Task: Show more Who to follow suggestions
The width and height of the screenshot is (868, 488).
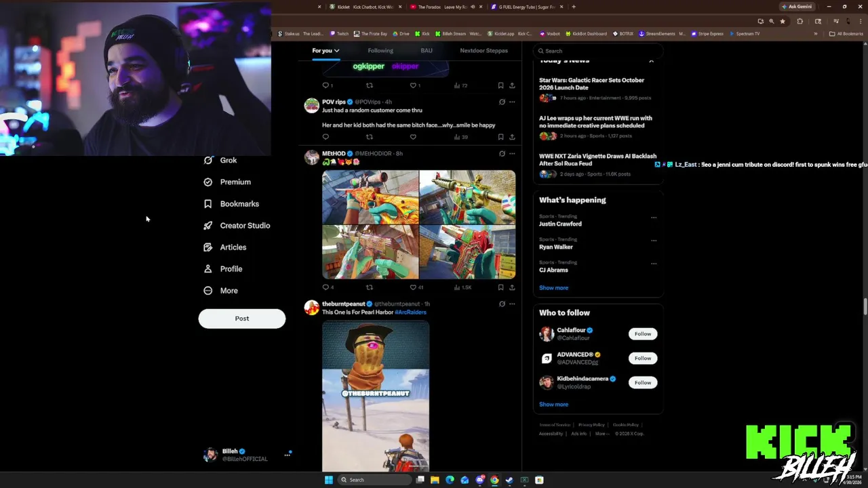Action: tap(553, 405)
